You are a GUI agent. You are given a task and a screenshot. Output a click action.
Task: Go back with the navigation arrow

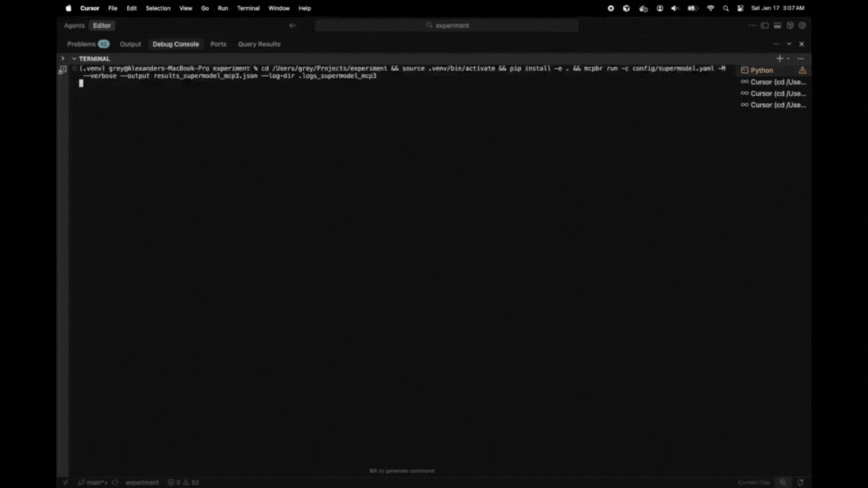(x=292, y=26)
